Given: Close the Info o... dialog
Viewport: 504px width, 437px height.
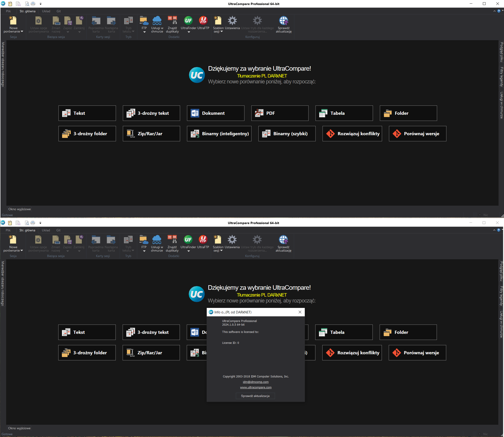Looking at the screenshot, I should (300, 312).
